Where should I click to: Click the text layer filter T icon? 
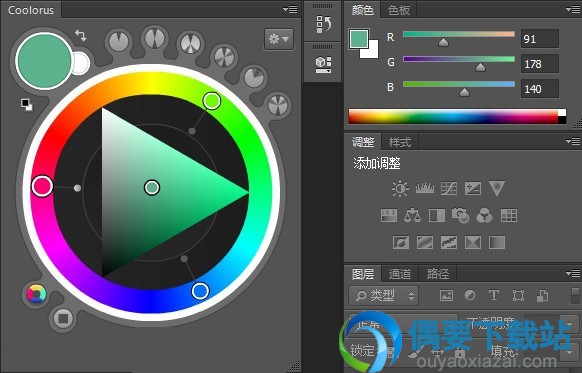[494, 295]
